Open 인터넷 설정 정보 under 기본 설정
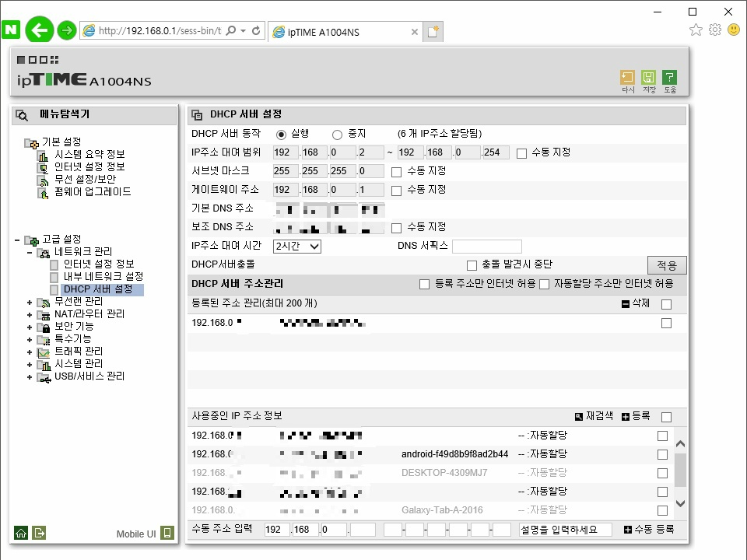 point(89,166)
